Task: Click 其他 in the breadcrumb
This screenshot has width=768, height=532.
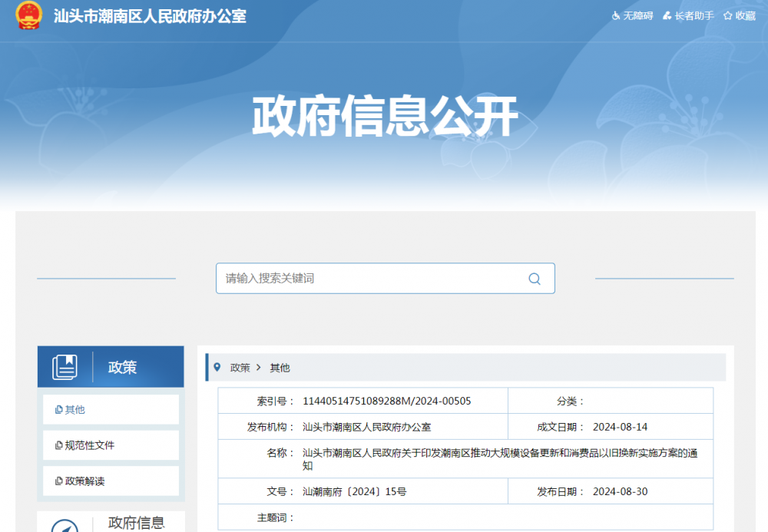Action: tap(280, 368)
